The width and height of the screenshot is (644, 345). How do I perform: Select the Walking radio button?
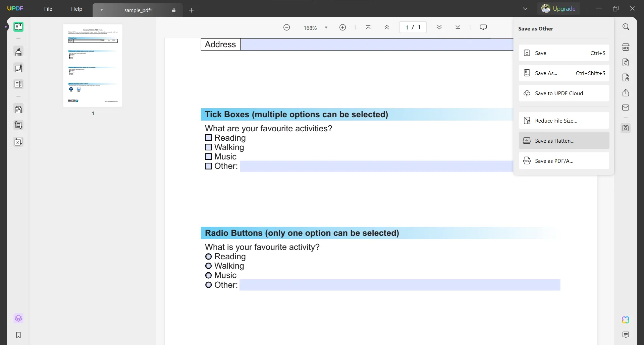point(208,266)
